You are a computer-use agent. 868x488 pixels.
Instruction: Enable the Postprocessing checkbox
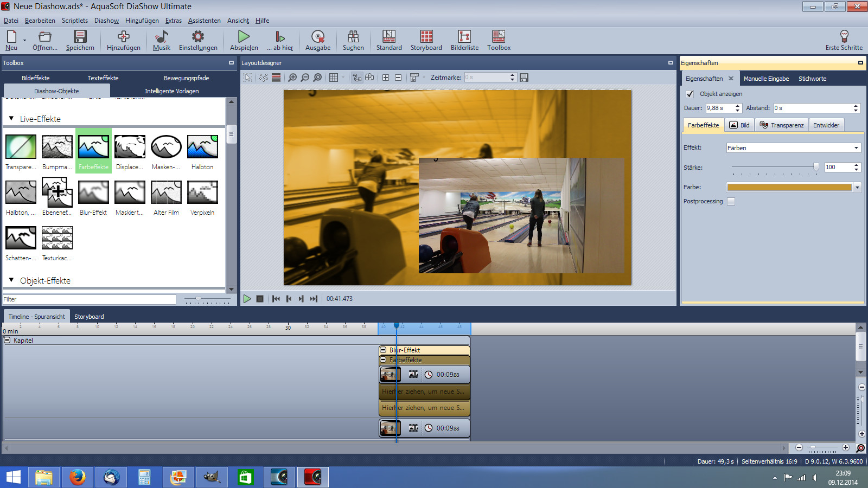(731, 202)
